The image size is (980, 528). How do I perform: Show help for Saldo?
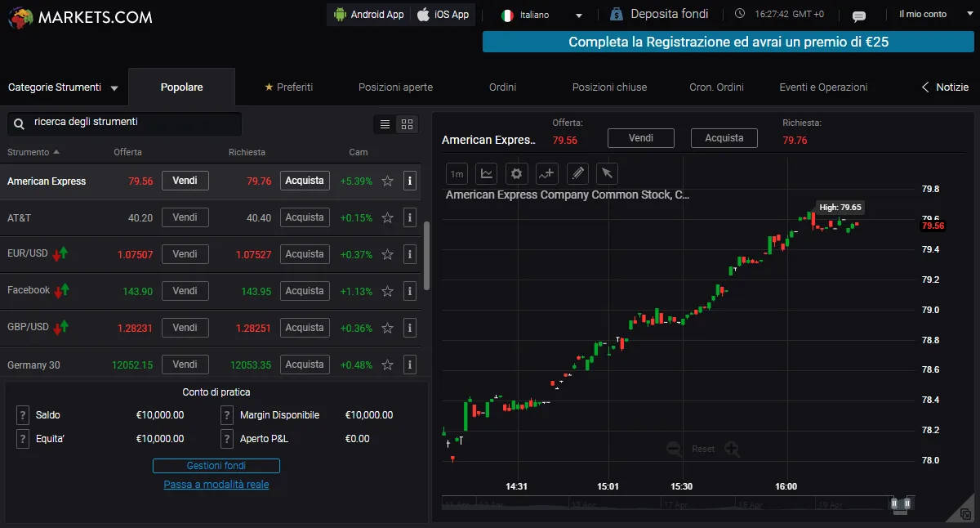[x=23, y=415]
